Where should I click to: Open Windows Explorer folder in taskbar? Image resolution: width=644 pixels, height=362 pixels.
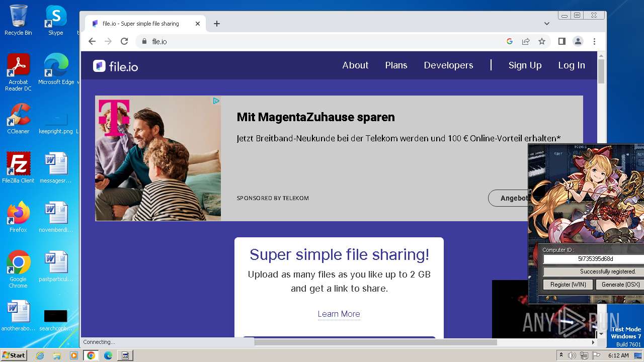[x=57, y=355]
